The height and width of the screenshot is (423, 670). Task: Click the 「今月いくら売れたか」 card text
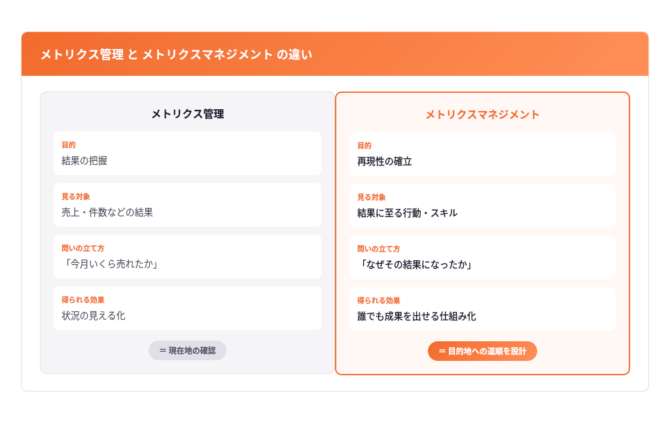click(111, 264)
